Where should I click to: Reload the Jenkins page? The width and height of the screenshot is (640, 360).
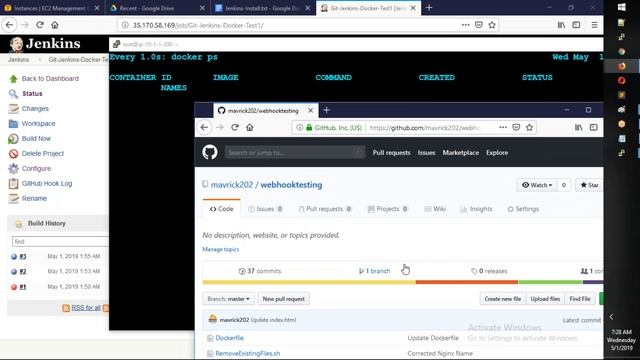(40, 25)
